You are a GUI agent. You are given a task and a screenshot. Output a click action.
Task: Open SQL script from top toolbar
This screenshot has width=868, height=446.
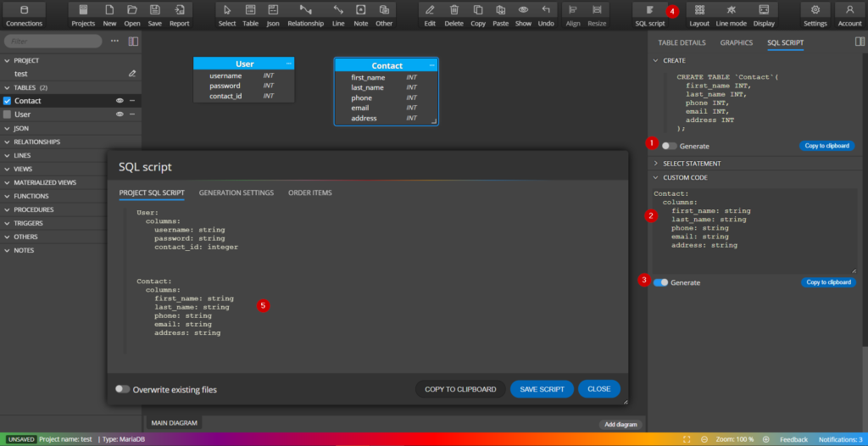point(650,15)
